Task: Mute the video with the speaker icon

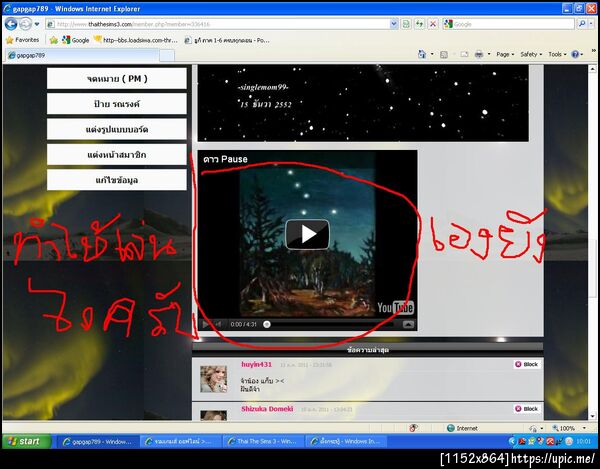Action: pos(218,324)
